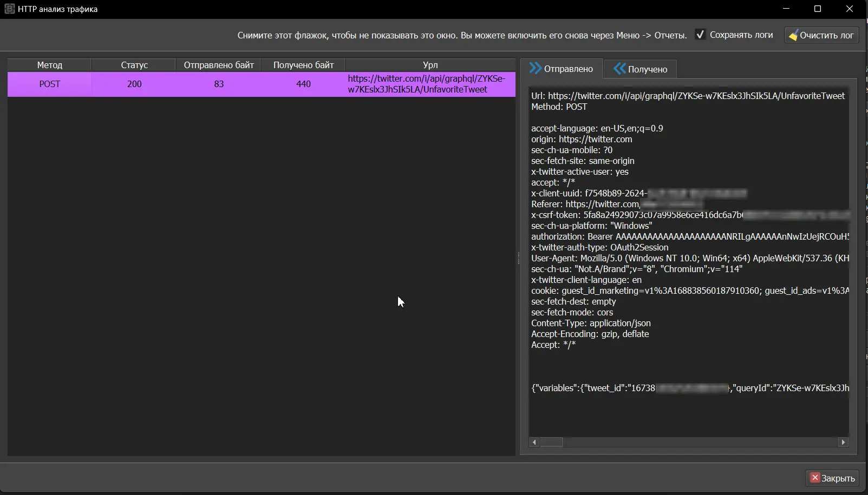Click the x-twitter-auth-type OAuth2Session line
This screenshot has width=868, height=495.
pos(599,247)
